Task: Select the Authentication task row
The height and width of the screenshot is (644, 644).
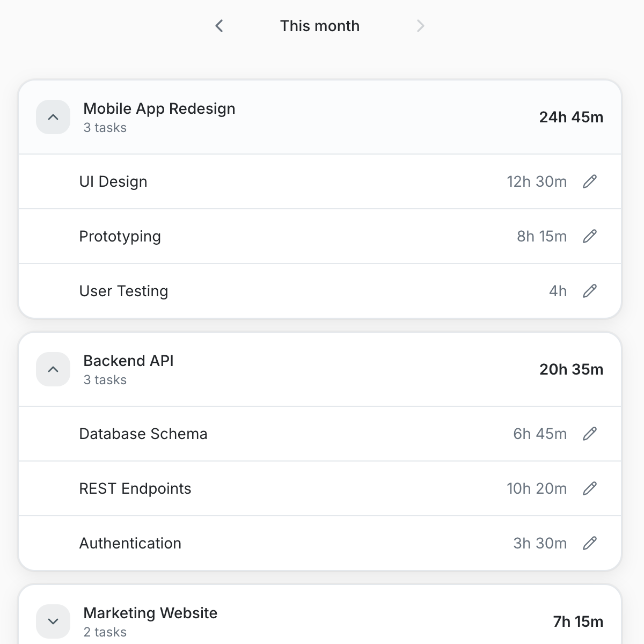Action: click(130, 543)
